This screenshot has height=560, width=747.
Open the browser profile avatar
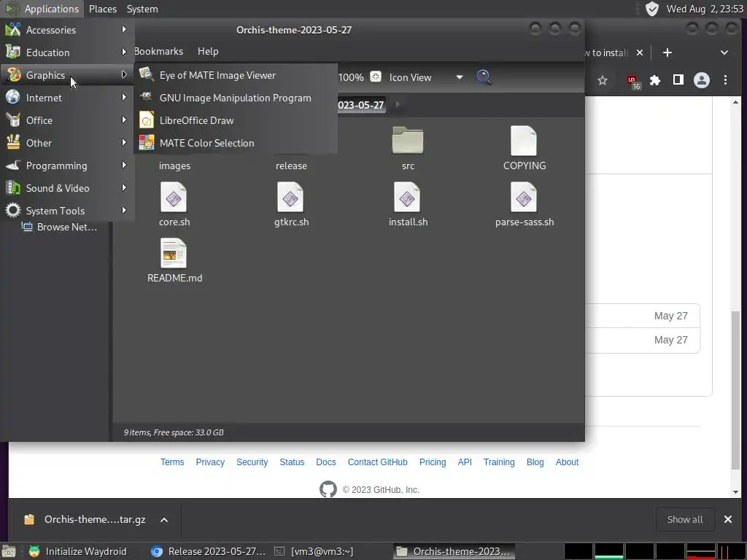[702, 80]
